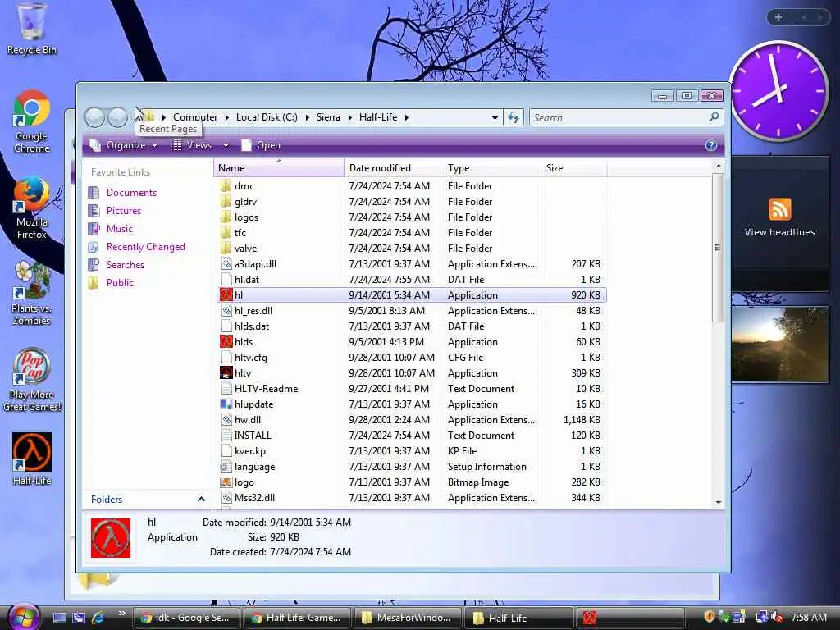Switch to the idk - Google Search taskbar window
This screenshot has width=840, height=630.
pyautogui.click(x=185, y=618)
